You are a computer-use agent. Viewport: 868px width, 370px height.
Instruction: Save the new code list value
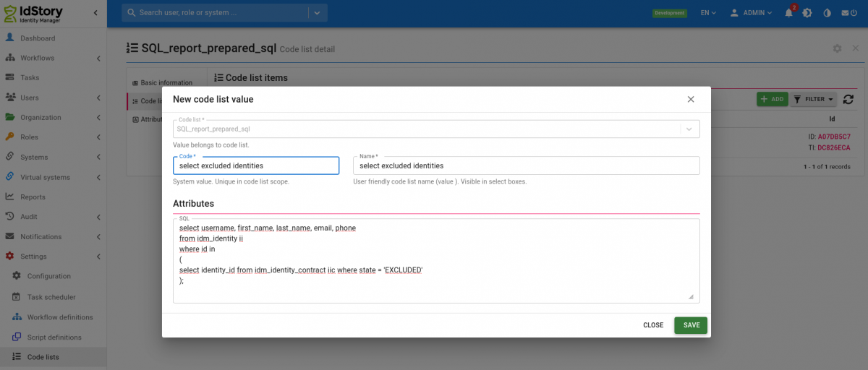click(x=691, y=325)
